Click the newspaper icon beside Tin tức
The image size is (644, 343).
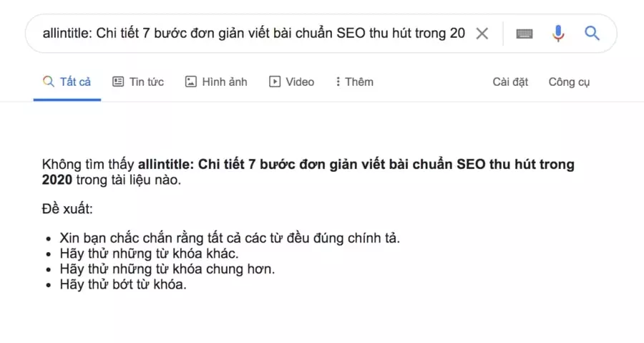pyautogui.click(x=118, y=82)
